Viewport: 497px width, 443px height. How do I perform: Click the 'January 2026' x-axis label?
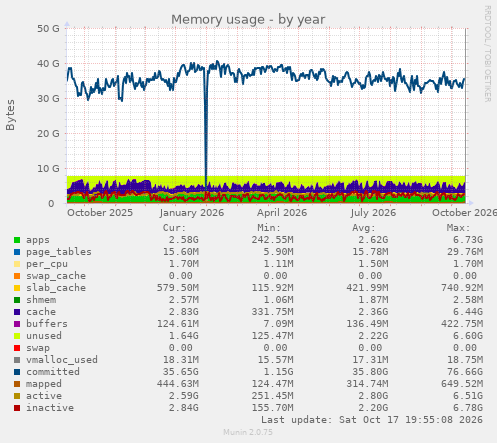[x=192, y=213]
